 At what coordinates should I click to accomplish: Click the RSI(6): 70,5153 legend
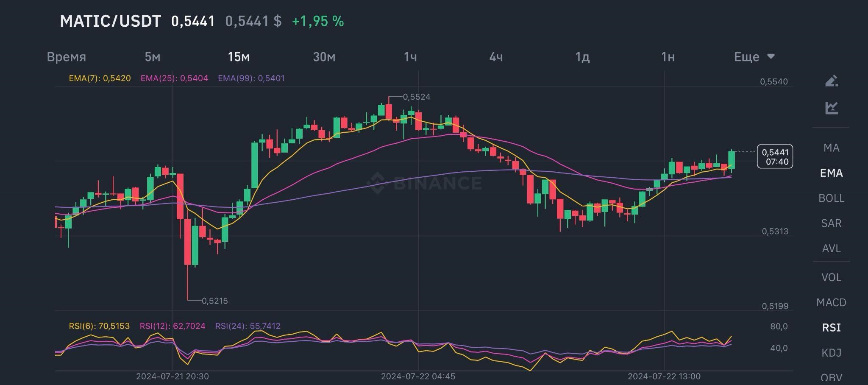point(99,326)
